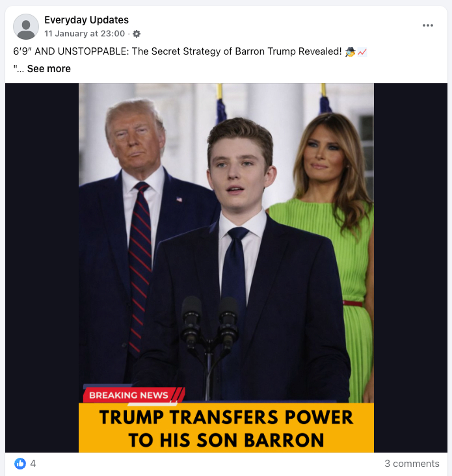View the 3 comments on the post
Viewport: 452px width, 476px height.
pos(412,464)
